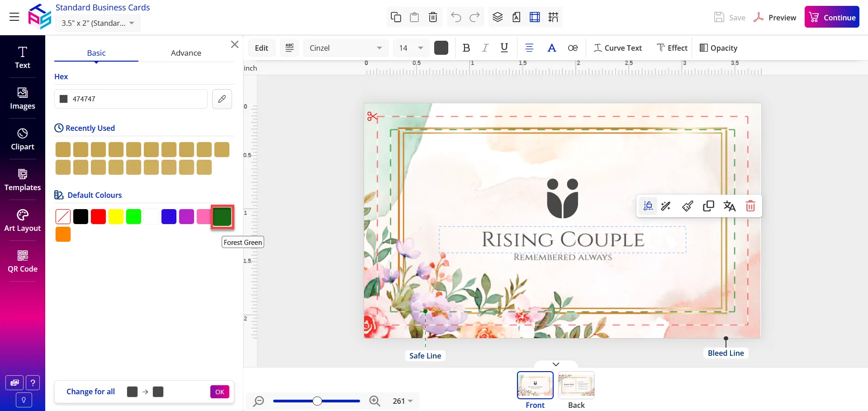
Task: Switch to the Advance tab
Action: 186,53
